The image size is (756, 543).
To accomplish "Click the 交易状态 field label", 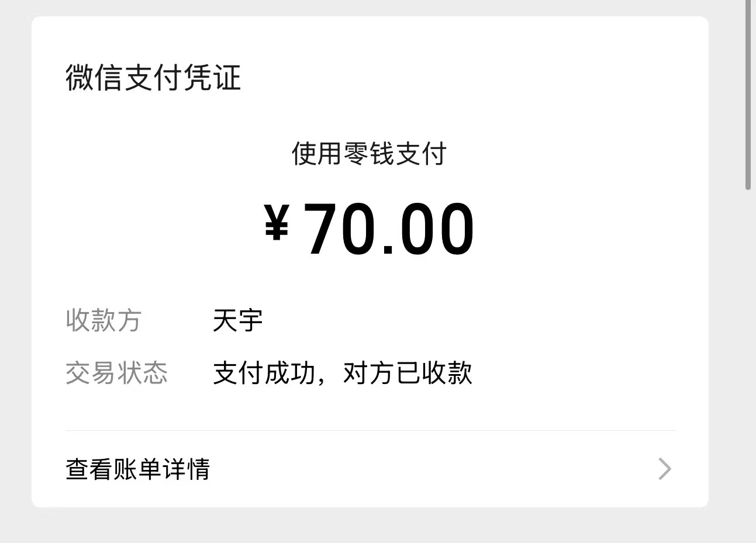I will [x=116, y=373].
